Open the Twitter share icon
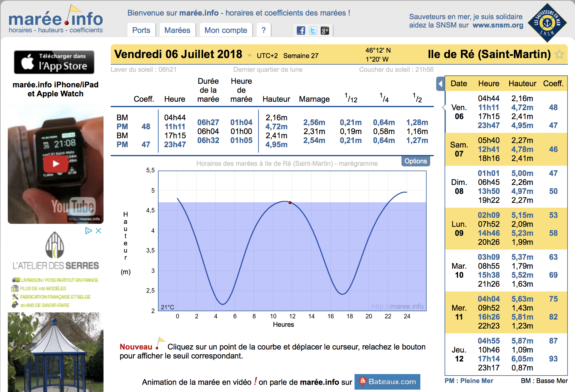 tap(313, 31)
